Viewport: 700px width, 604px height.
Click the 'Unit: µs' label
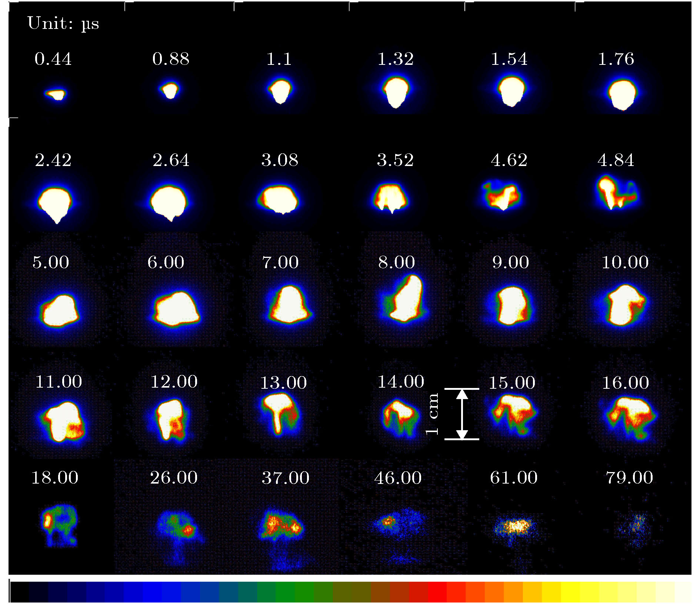coord(63,23)
